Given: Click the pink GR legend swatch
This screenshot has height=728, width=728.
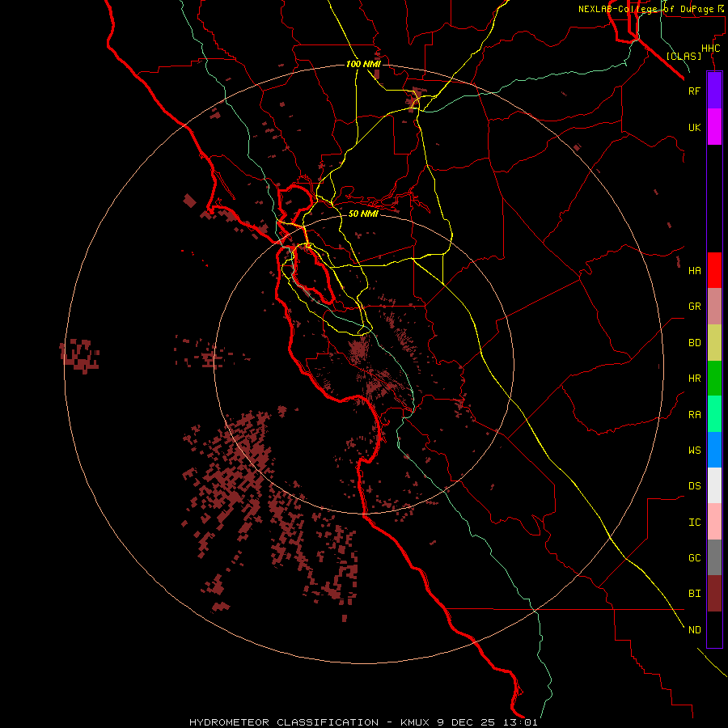Looking at the screenshot, I should pos(714,307).
